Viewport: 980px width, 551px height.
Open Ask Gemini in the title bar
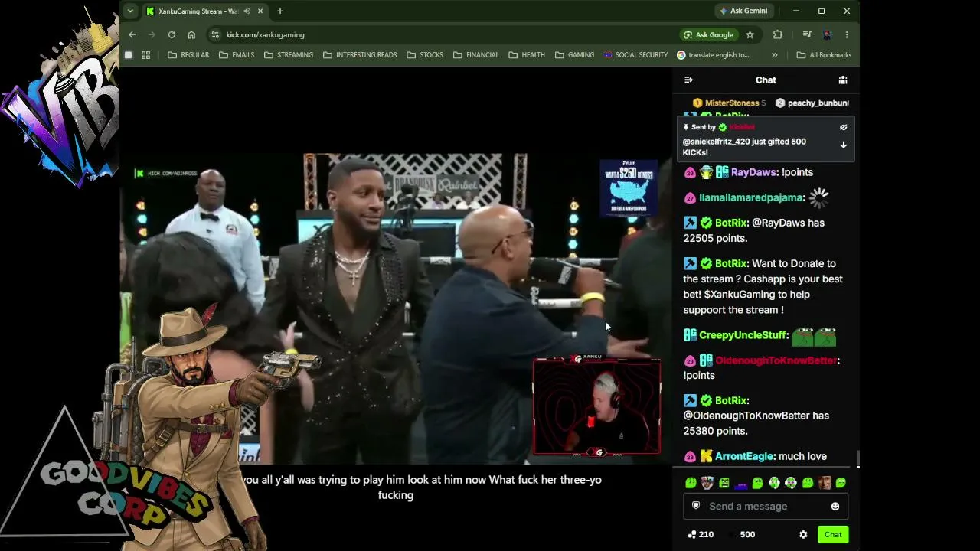[x=743, y=11]
